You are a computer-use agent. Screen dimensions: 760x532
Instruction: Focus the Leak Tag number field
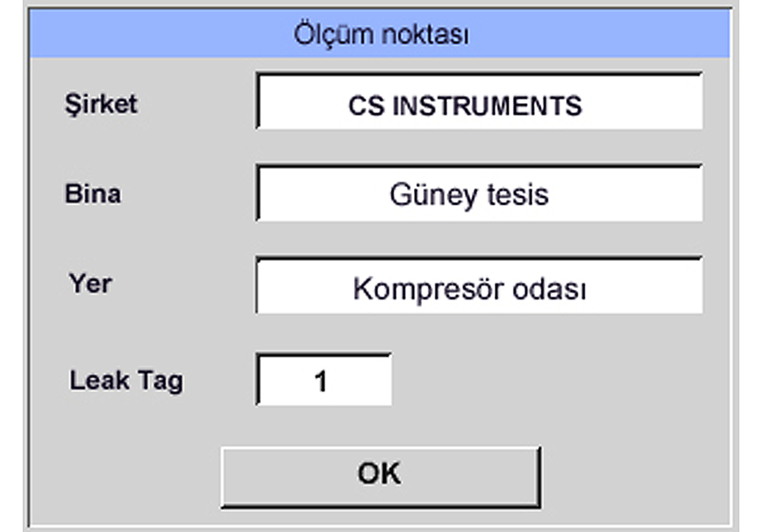[x=324, y=379]
